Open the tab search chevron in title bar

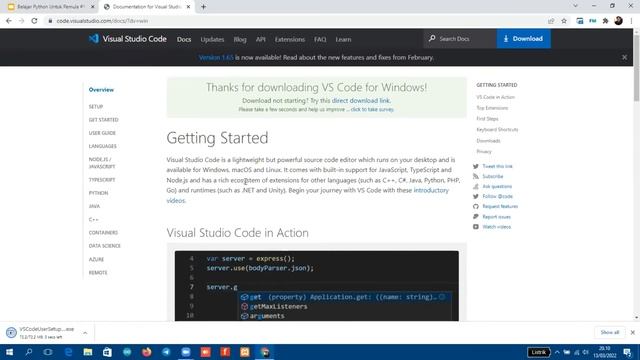point(575,6)
